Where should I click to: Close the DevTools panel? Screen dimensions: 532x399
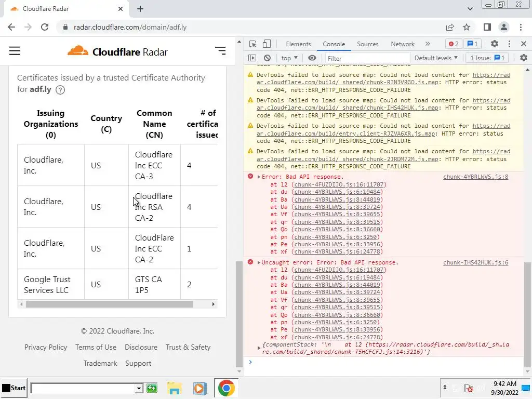pos(524,44)
